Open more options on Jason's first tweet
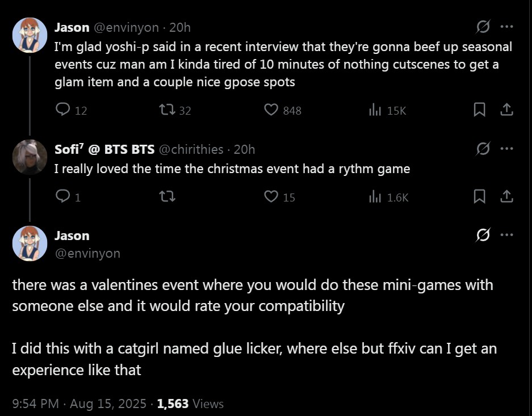The height and width of the screenshot is (416, 532). tap(506, 27)
